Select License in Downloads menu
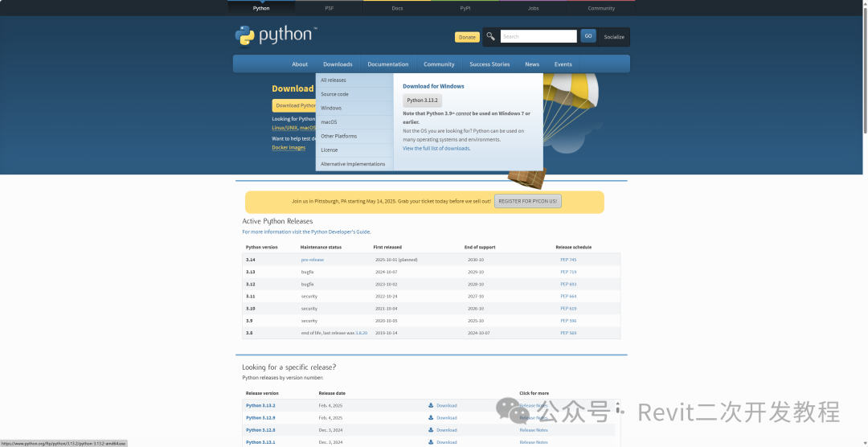Image resolution: width=868 pixels, height=447 pixels. coord(354,150)
